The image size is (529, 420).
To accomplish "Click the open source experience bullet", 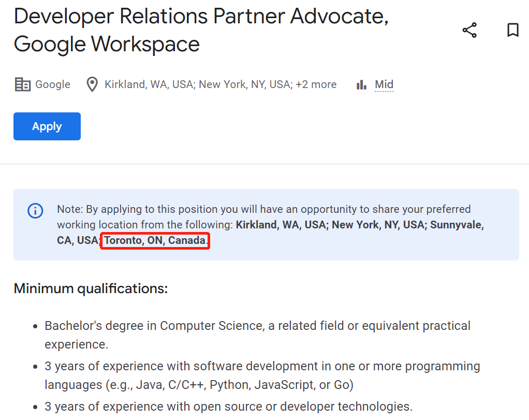I will 228,407.
